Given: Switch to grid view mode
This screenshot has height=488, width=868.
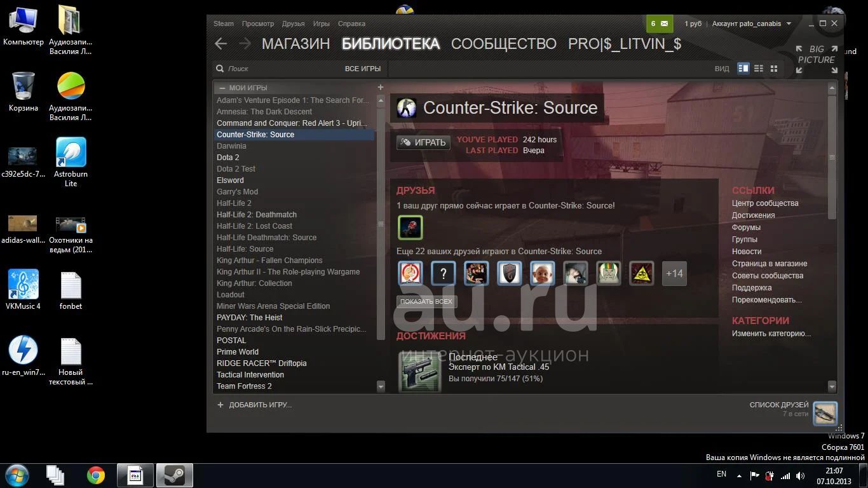Looking at the screenshot, I should point(774,68).
